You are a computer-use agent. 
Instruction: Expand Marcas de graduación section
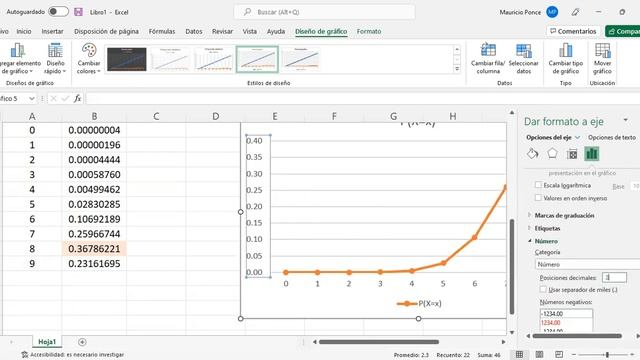[x=564, y=216]
